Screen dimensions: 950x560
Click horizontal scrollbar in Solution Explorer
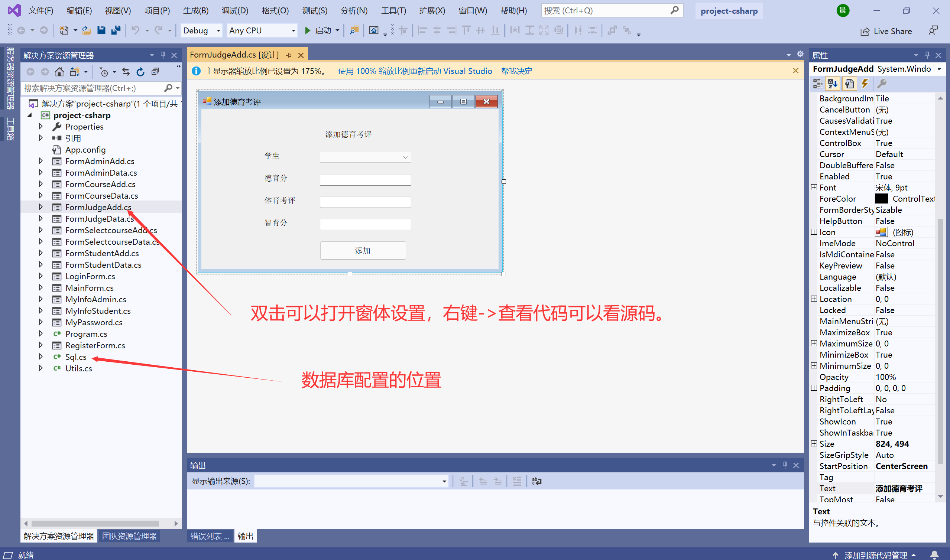(95, 523)
